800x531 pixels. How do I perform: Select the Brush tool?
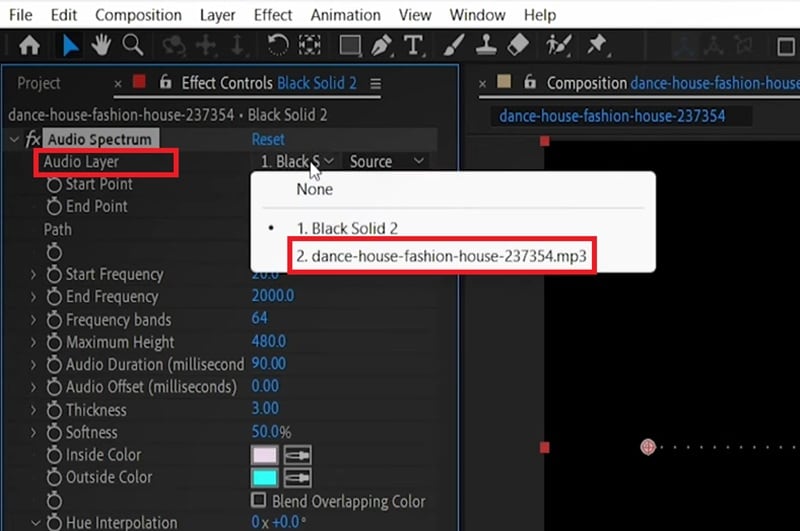pos(454,45)
